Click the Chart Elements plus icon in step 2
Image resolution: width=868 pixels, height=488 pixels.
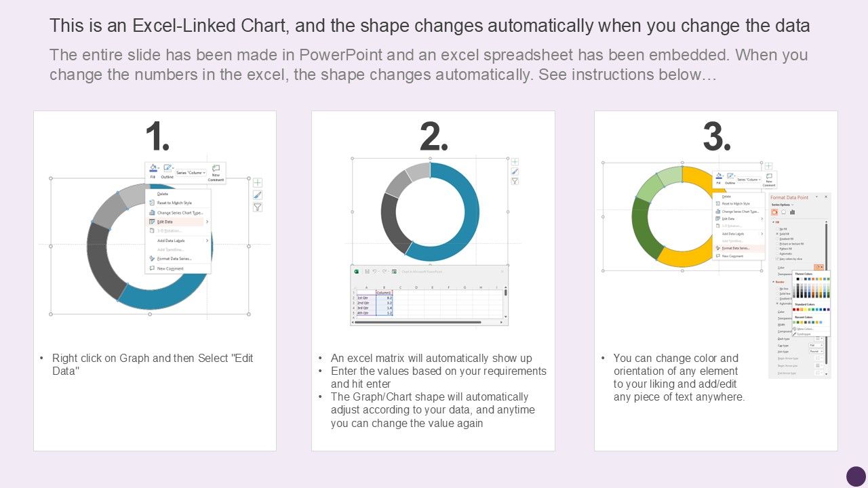tap(515, 161)
